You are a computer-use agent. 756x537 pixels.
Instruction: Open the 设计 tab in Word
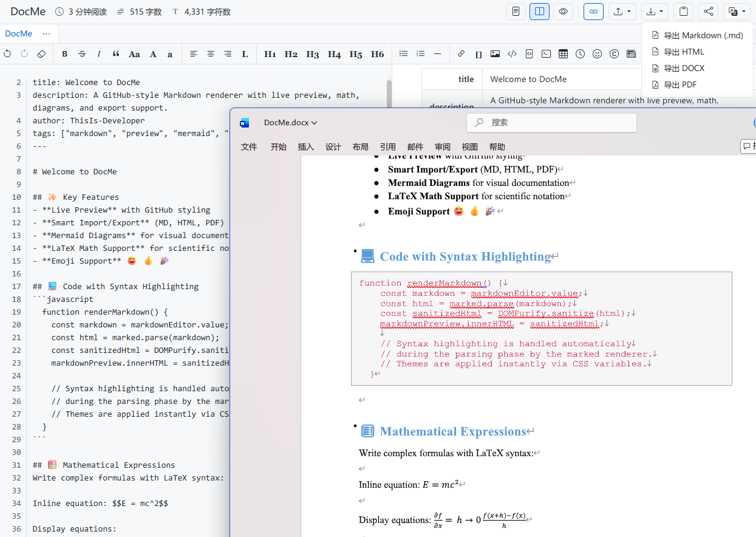(x=333, y=147)
